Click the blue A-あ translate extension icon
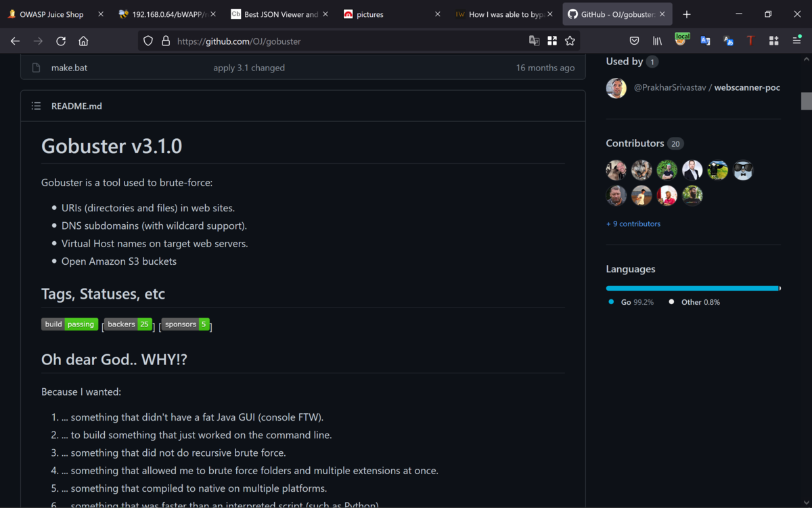This screenshot has height=508, width=812. [x=728, y=41]
